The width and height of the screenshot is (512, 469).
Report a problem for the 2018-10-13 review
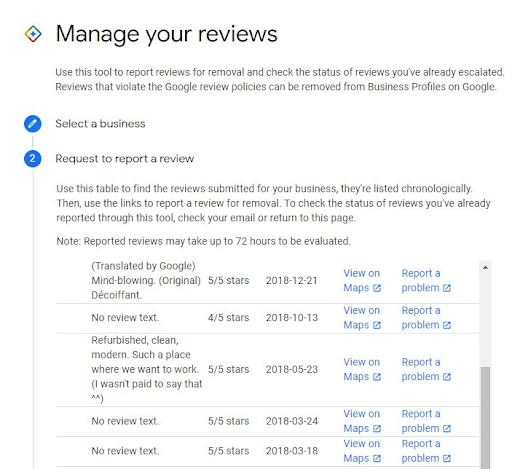pyautogui.click(x=426, y=318)
